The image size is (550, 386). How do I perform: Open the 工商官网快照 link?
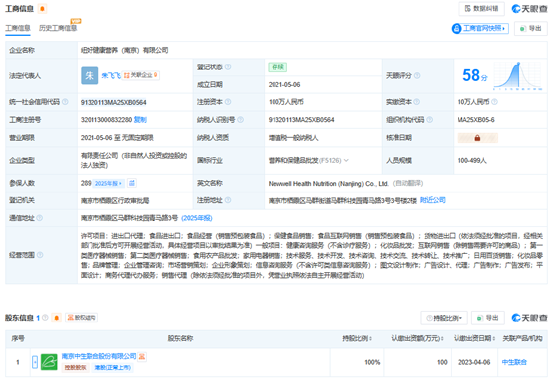[480, 28]
